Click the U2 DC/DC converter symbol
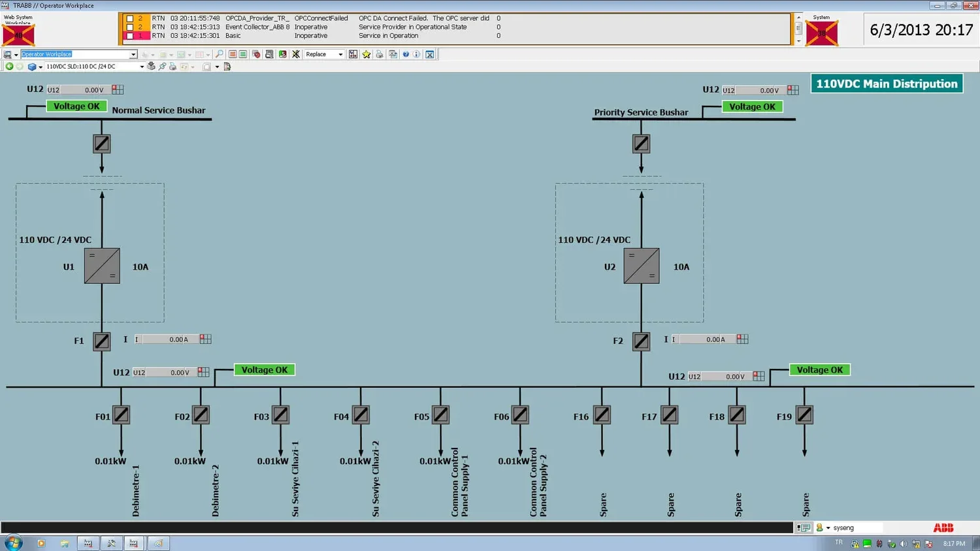This screenshot has width=980, height=551. point(642,266)
